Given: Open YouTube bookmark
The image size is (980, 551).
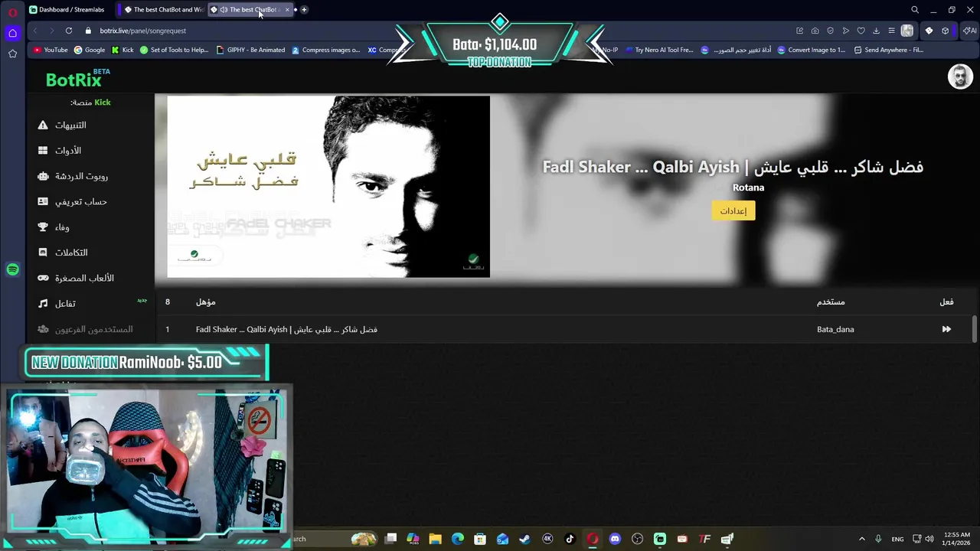Looking at the screenshot, I should pyautogui.click(x=51, y=50).
